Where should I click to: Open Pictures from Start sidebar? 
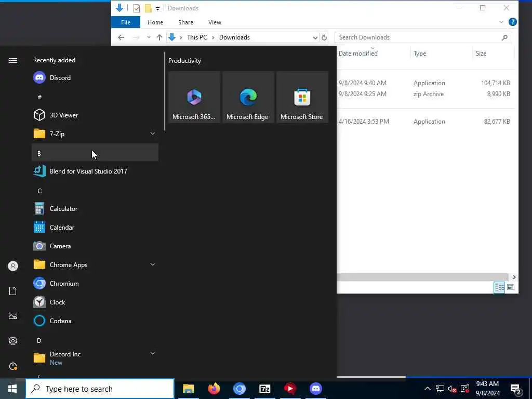tap(13, 316)
